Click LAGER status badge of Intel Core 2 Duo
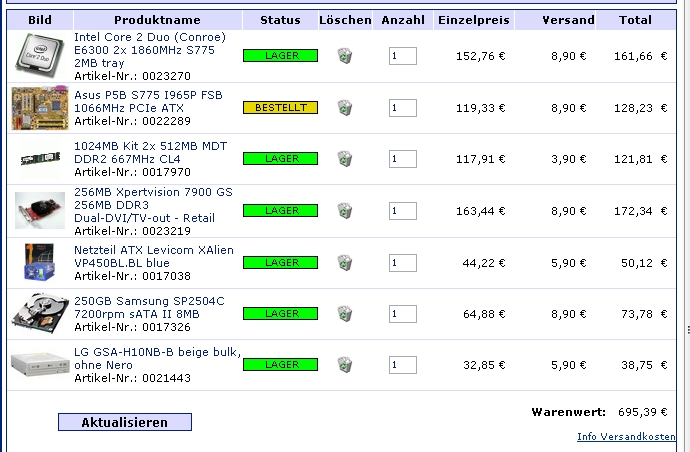Viewport: 690px width, 452px height. (x=280, y=55)
